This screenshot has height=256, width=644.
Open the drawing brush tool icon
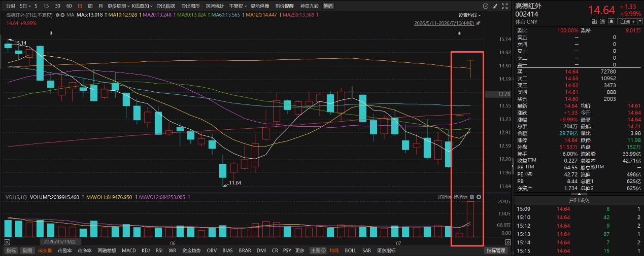pos(495,6)
